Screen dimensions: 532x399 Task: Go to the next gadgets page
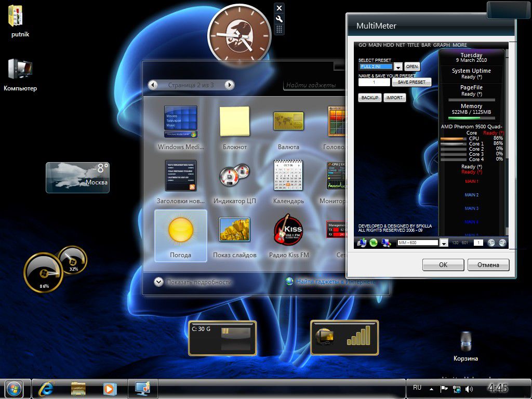[229, 85]
